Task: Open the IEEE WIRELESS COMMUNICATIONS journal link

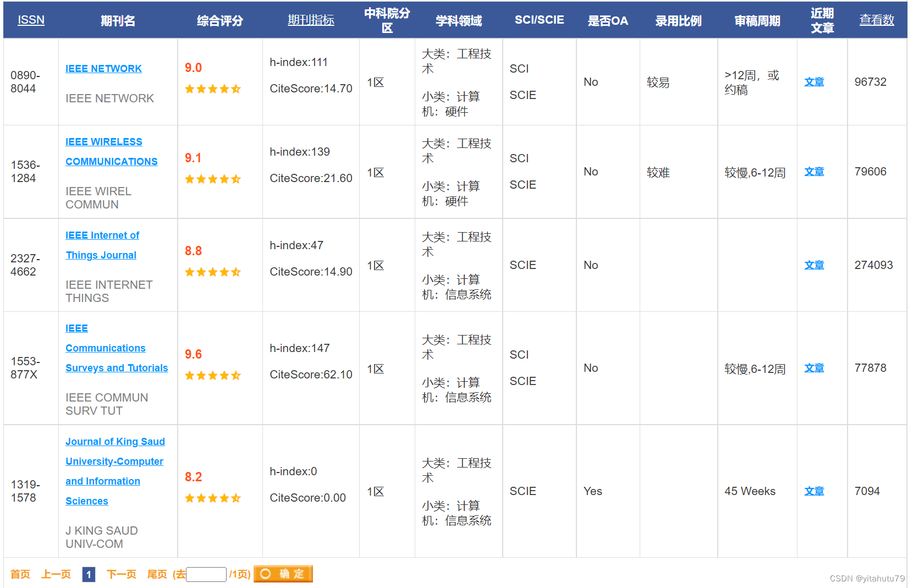Action: 112,152
